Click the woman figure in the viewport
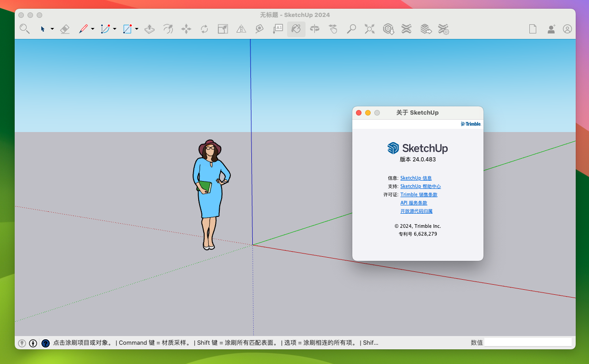This screenshot has height=364, width=589. point(211,195)
